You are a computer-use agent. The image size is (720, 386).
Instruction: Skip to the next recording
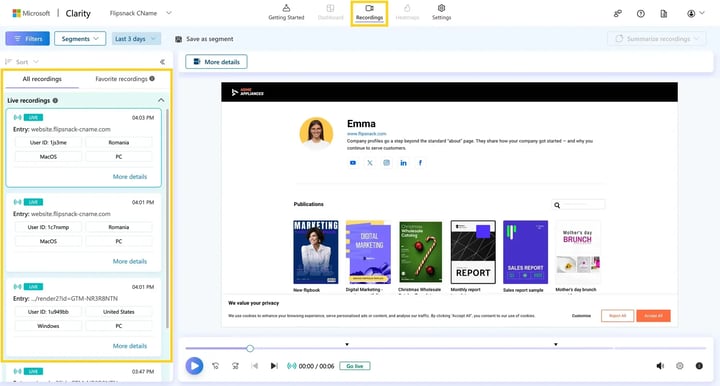(x=274, y=366)
